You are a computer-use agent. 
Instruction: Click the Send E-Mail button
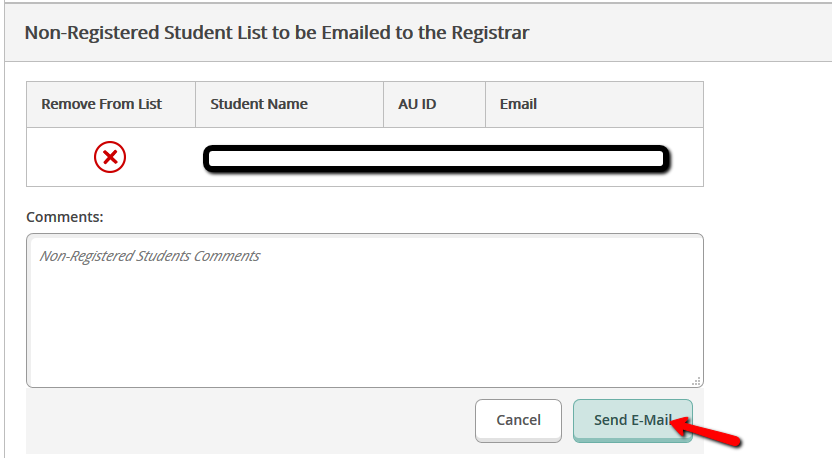click(x=632, y=420)
